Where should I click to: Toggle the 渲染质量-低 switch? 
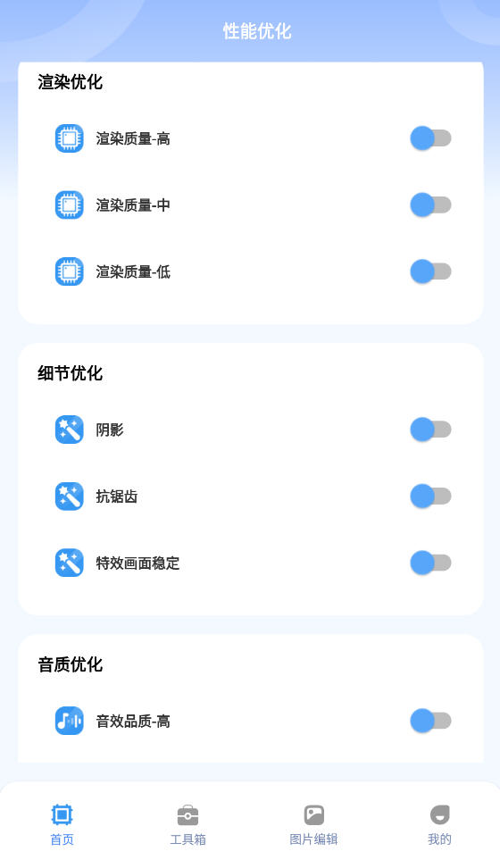pyautogui.click(x=430, y=271)
